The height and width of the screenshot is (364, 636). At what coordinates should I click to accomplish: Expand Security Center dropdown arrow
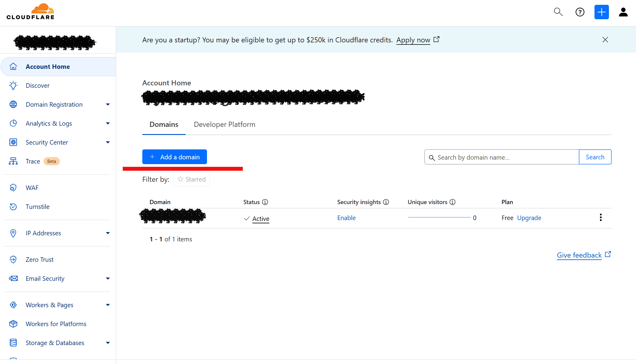(108, 142)
